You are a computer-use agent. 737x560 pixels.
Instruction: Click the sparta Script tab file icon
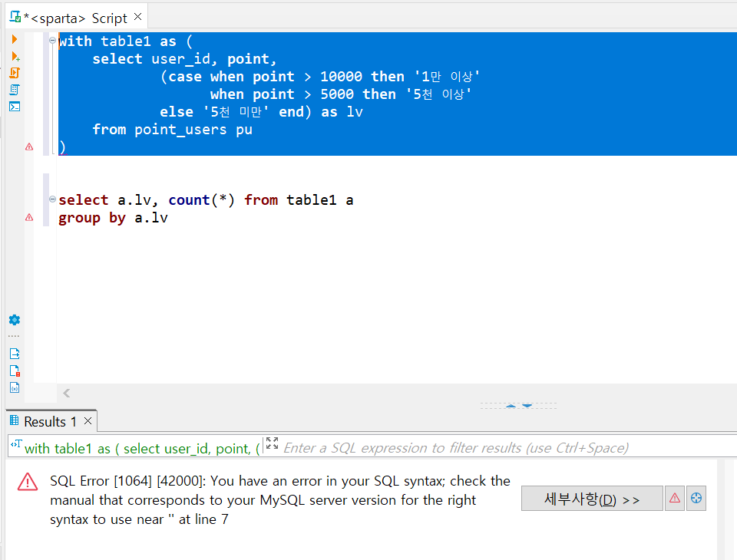15,17
